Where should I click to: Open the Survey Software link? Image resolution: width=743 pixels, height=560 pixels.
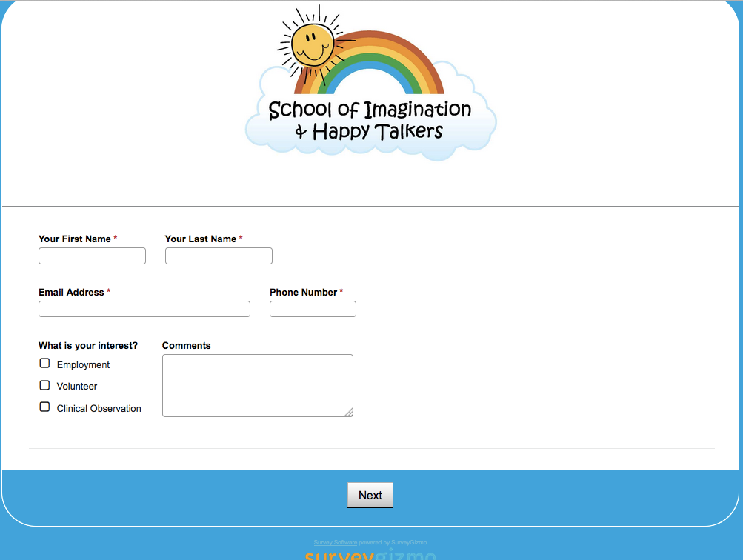[336, 543]
